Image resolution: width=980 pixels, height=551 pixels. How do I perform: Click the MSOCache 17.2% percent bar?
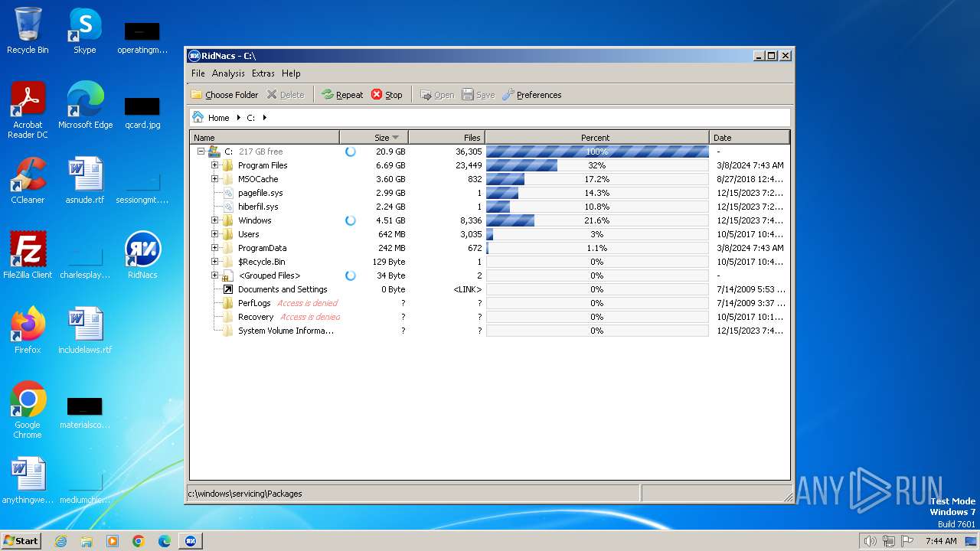point(597,179)
